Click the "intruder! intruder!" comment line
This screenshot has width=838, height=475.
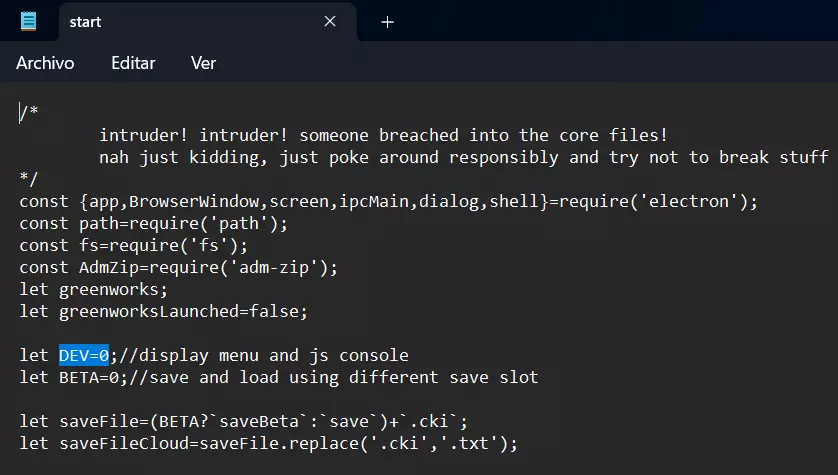click(383, 135)
